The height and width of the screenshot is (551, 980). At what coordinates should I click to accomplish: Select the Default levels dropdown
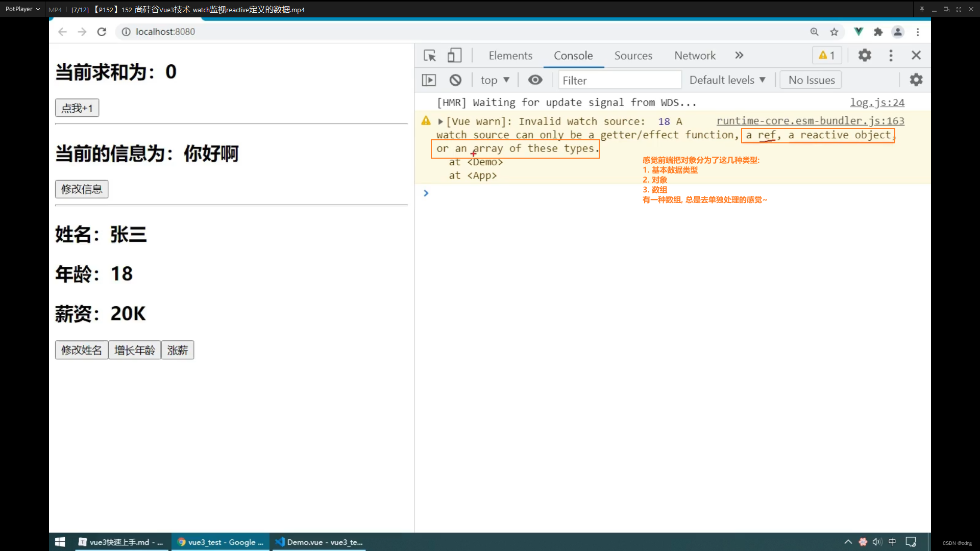point(727,80)
